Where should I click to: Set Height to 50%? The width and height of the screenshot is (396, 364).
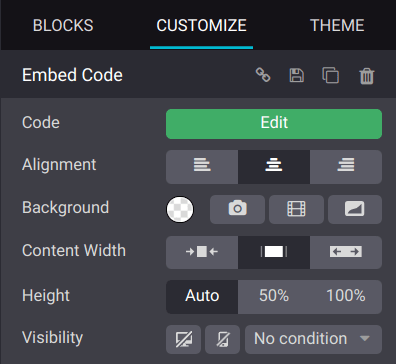click(x=274, y=297)
